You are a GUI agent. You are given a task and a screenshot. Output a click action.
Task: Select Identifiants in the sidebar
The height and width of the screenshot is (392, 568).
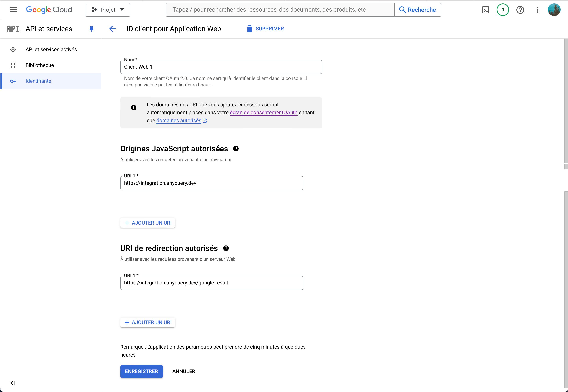[x=51, y=81]
